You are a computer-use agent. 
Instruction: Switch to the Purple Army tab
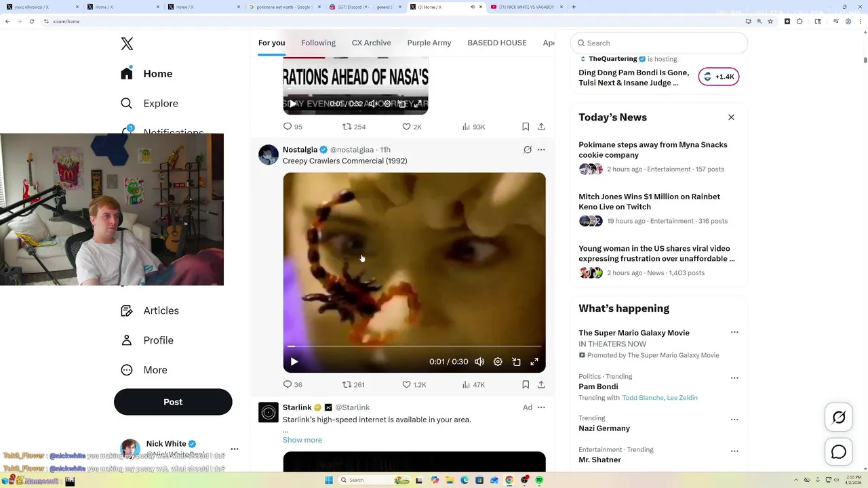coord(429,43)
